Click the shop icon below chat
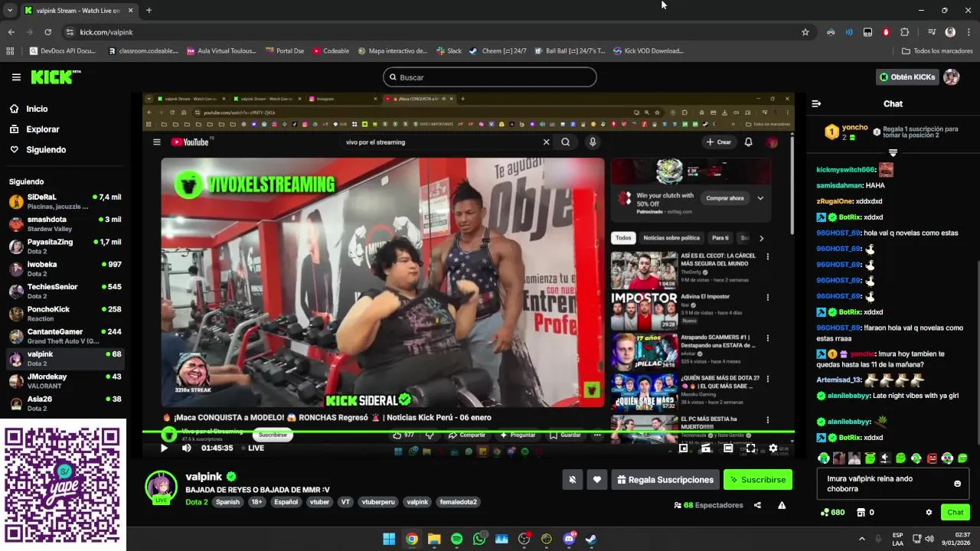The height and width of the screenshot is (551, 980). point(861,512)
